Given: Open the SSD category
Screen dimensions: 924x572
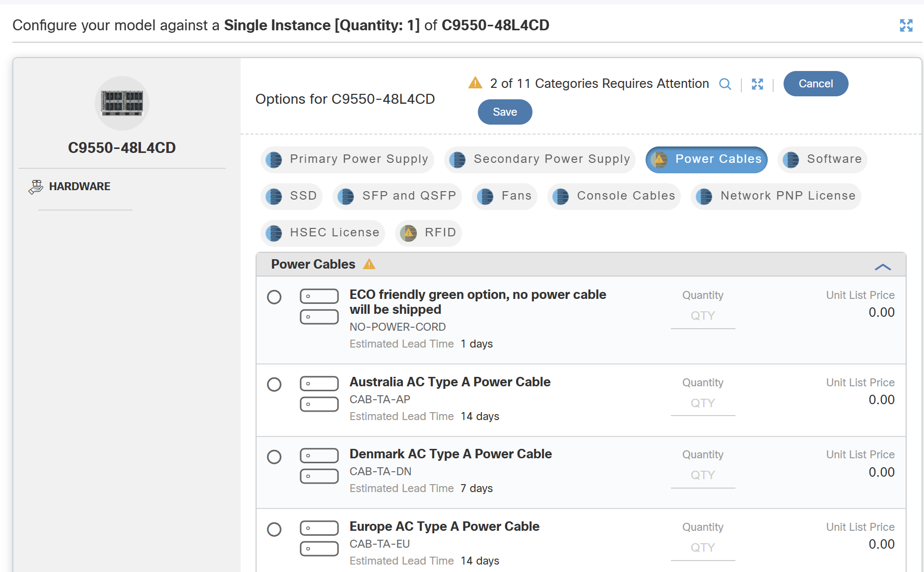Looking at the screenshot, I should point(291,196).
